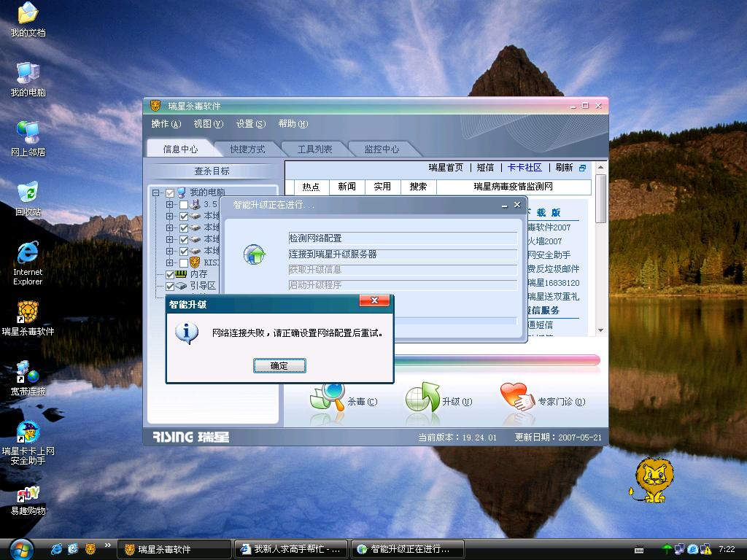Start virus scan with 杀毒 magnifier icon

pyautogui.click(x=328, y=397)
